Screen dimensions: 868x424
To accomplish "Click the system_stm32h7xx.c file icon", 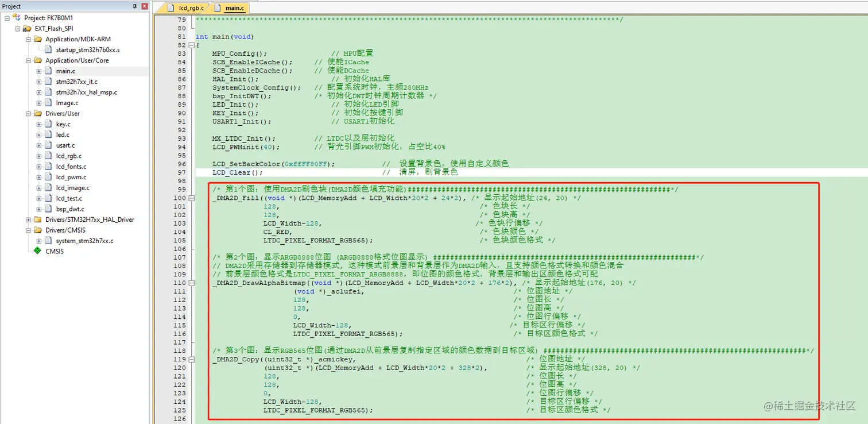I will click(48, 241).
